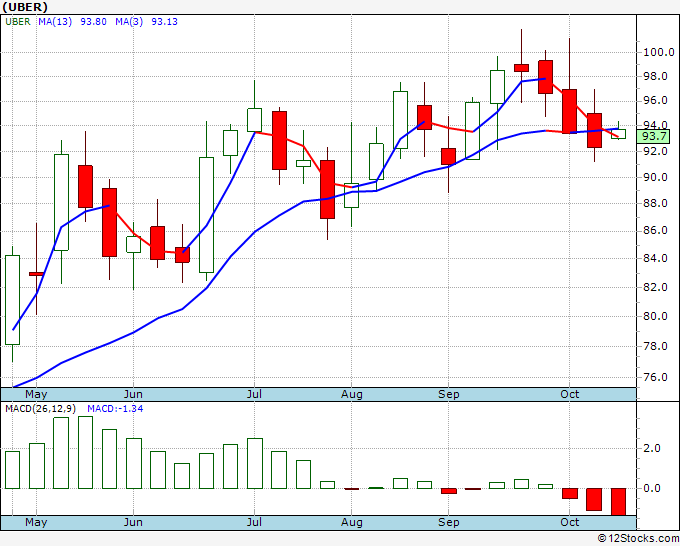680x546 pixels.
Task: Click the most recent small green candlestick
Action: point(618,134)
